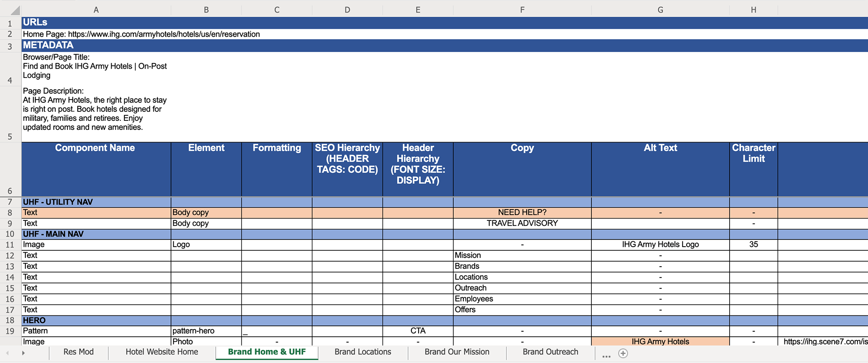Click the METADATA heading cell
Viewport: 868px width, 363px height.
tap(96, 45)
